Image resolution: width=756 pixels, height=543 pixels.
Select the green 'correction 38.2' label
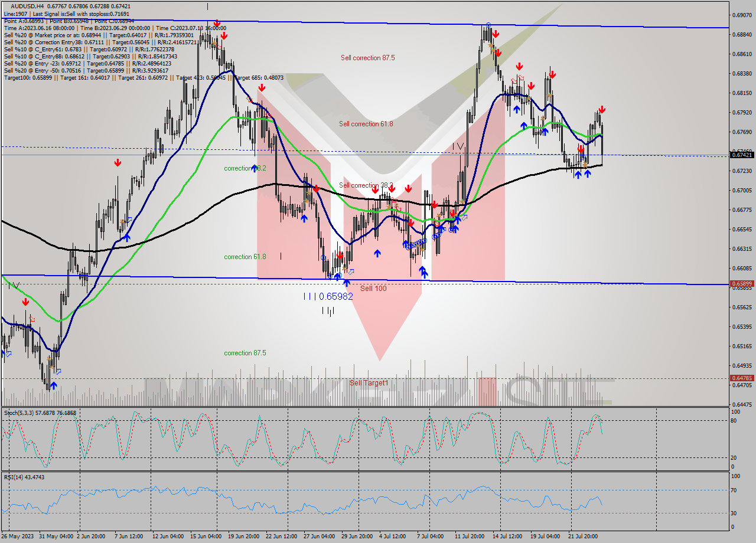pos(245,168)
